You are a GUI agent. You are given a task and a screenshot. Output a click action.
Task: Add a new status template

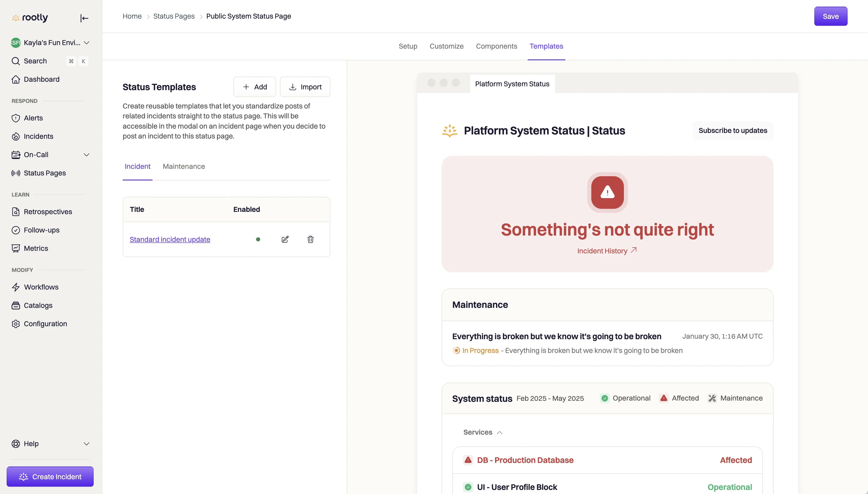coord(255,87)
